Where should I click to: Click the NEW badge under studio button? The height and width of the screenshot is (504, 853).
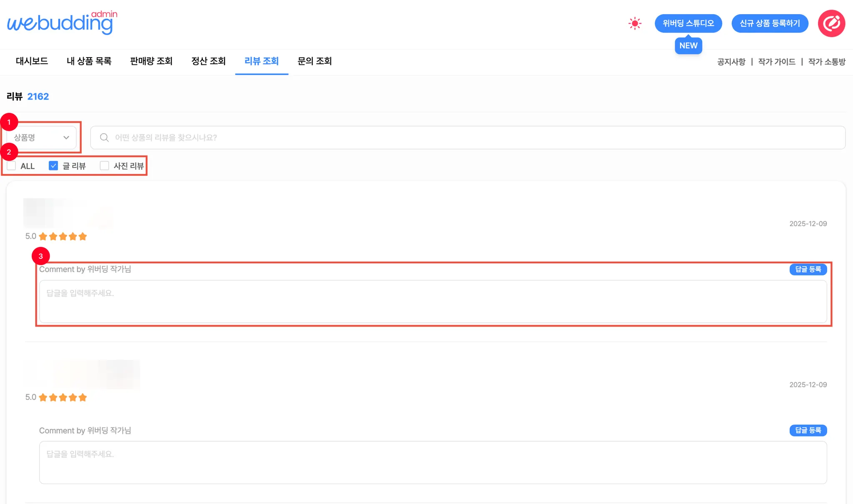[688, 46]
